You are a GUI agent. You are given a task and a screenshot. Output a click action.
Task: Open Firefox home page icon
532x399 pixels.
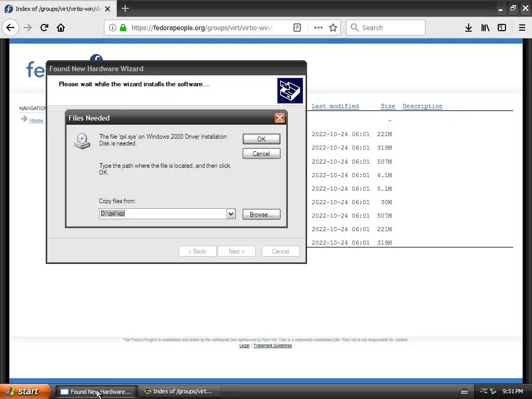click(x=61, y=28)
